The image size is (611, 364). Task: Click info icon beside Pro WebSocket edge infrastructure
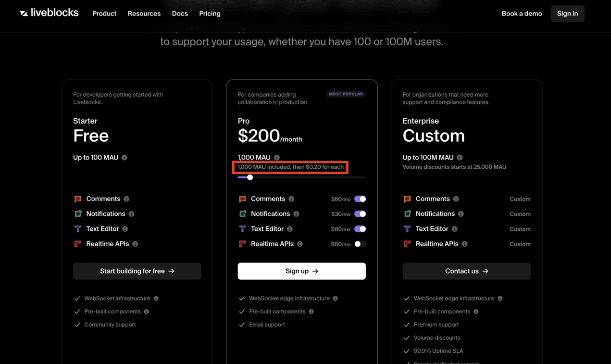pos(335,298)
